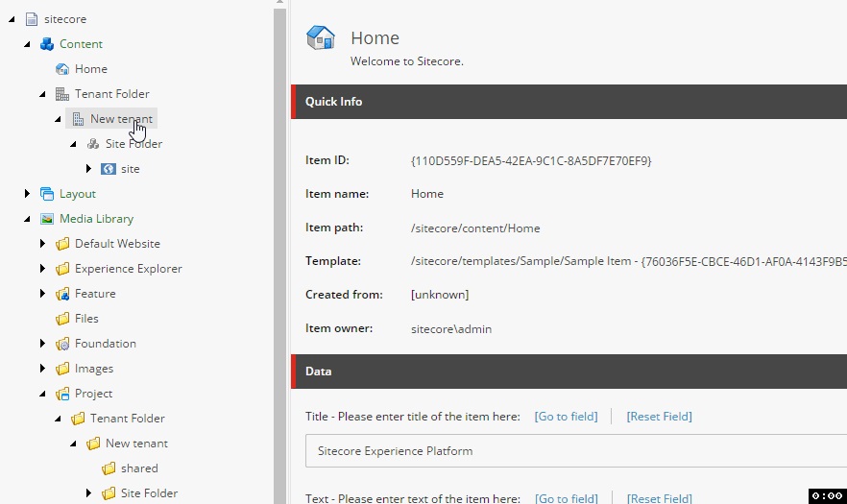Click the Title input field
This screenshot has height=504, width=847.
pyautogui.click(x=576, y=451)
